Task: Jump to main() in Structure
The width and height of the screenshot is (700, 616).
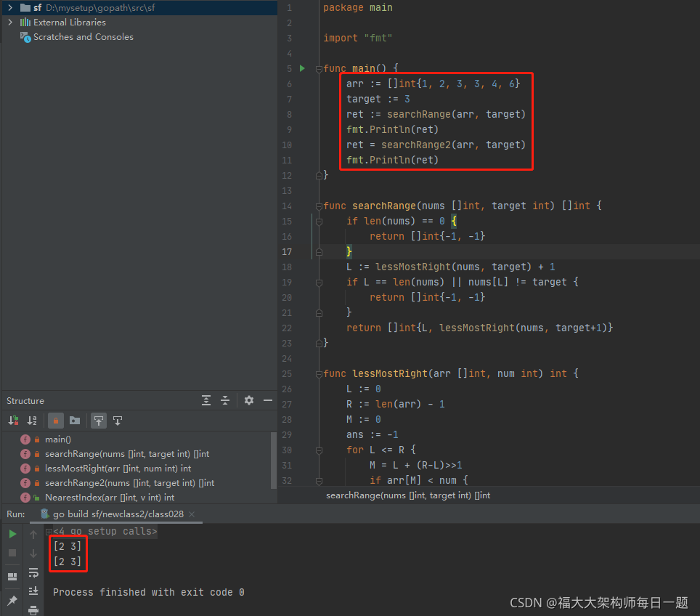Action: (58, 439)
